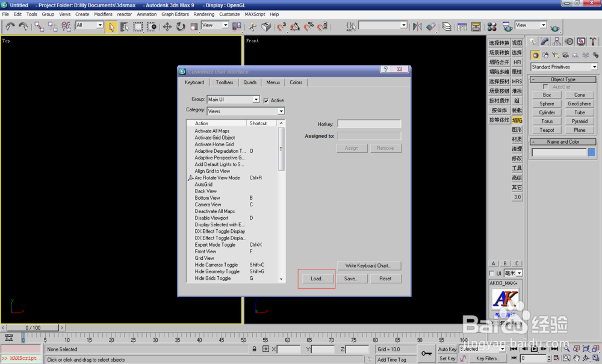Select the Lights category icon

pos(555,55)
